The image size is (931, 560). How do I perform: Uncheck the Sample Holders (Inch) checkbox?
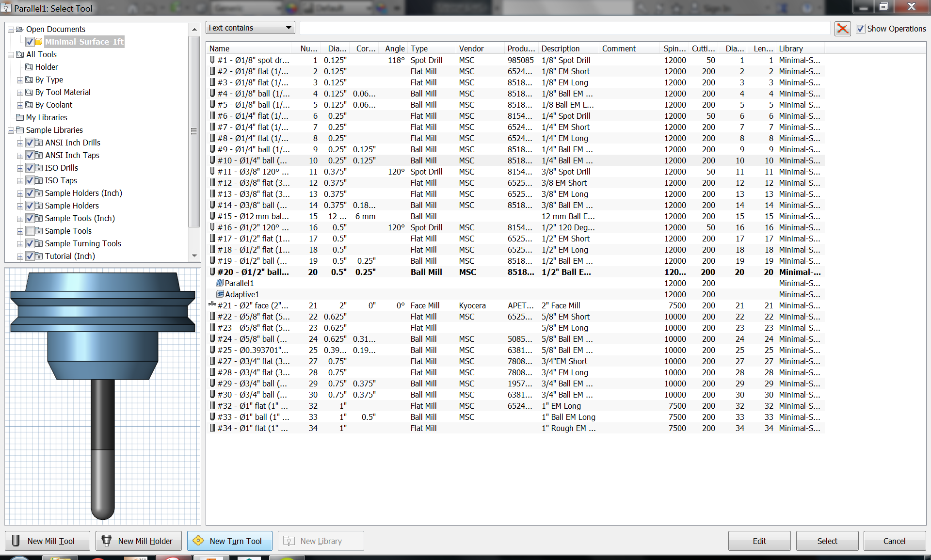tap(30, 193)
